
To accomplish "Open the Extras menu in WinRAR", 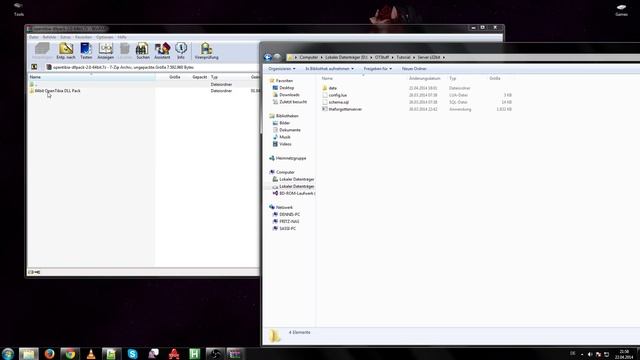I will pyautogui.click(x=65, y=37).
